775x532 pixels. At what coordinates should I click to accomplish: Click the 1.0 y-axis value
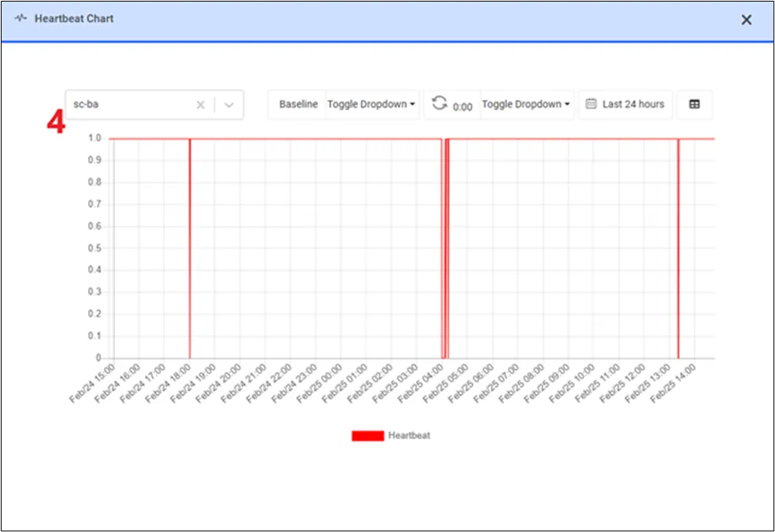tap(95, 139)
